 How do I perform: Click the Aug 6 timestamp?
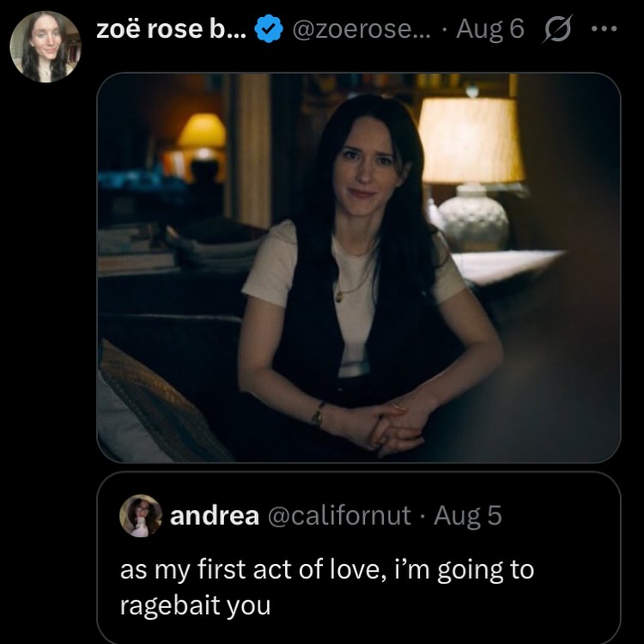[x=489, y=30]
